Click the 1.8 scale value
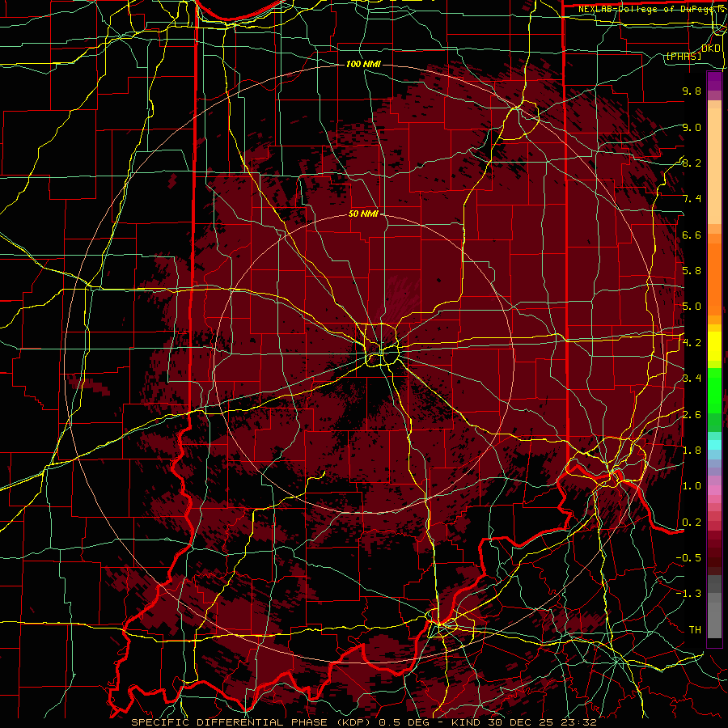This screenshot has height=728, width=728. click(x=692, y=451)
